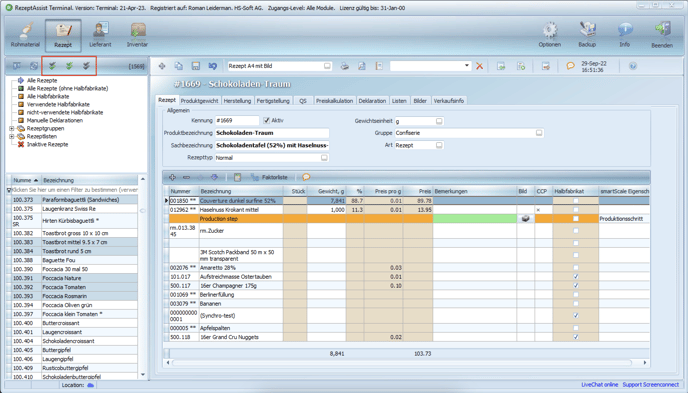Add a new recipe with plus icon
Screen dimensions: 688x393
[162, 66]
